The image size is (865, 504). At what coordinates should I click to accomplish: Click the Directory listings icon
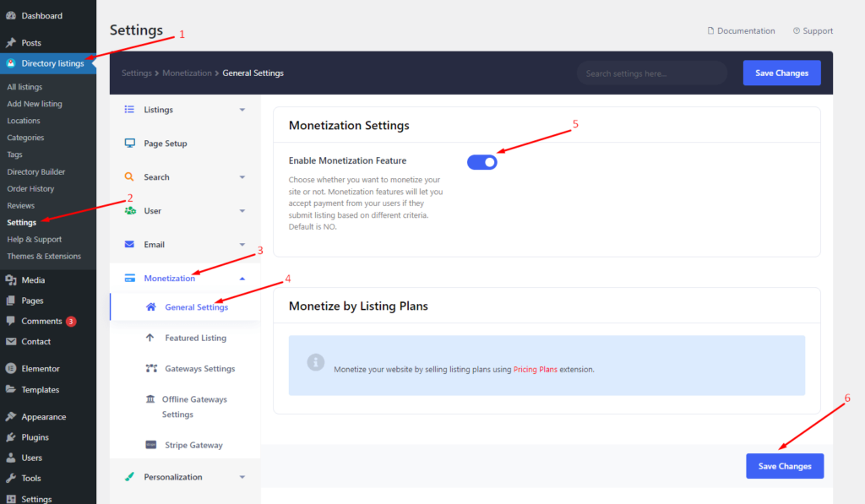click(10, 62)
